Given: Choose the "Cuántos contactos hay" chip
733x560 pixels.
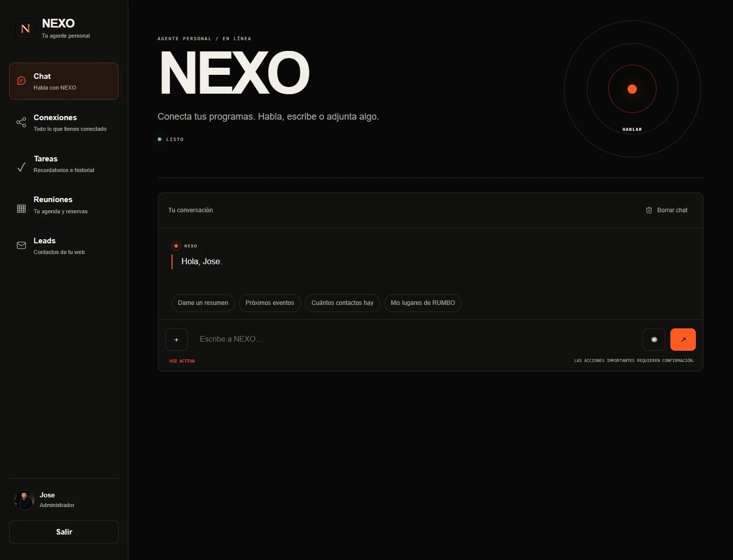Looking at the screenshot, I should point(343,303).
